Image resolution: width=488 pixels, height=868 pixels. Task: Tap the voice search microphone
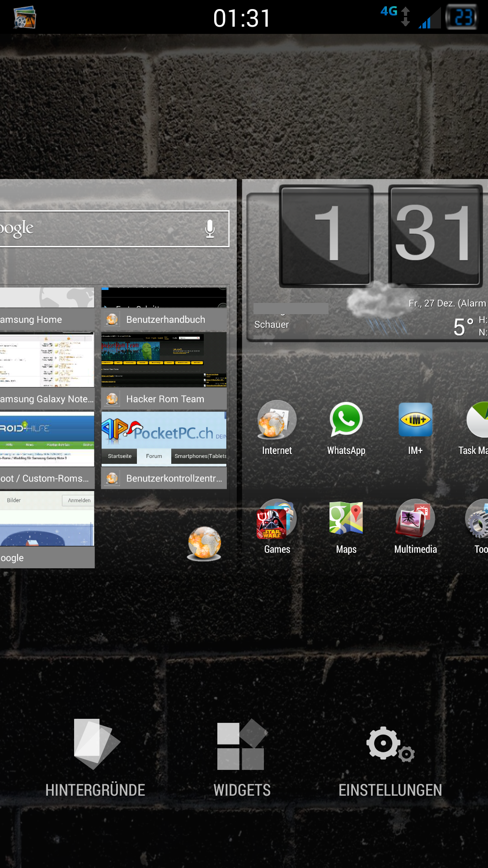(210, 229)
